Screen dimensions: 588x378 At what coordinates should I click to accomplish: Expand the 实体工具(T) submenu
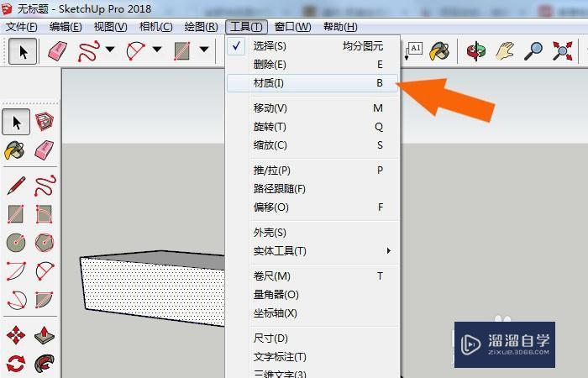[x=312, y=251]
